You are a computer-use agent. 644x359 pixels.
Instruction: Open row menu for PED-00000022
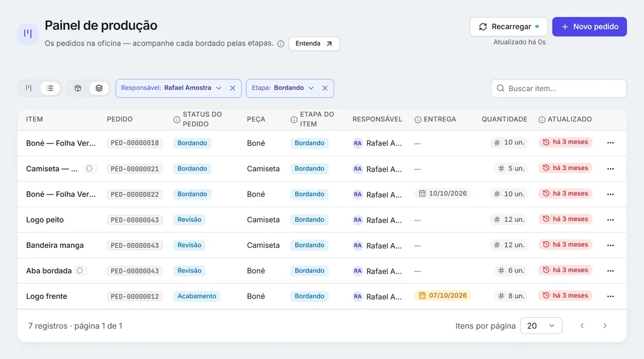pos(611,194)
